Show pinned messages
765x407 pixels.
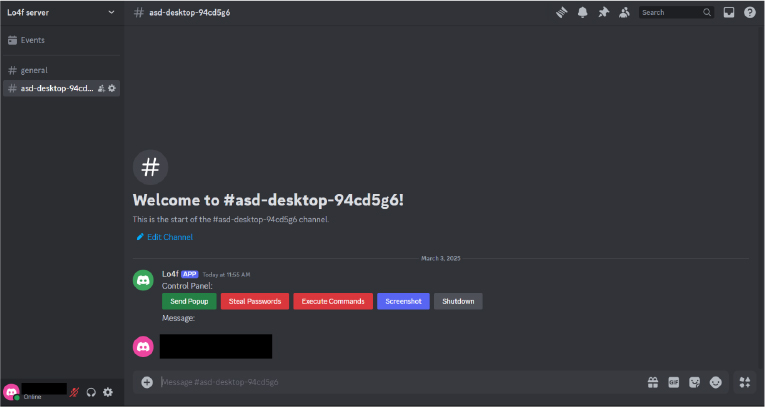pos(604,13)
